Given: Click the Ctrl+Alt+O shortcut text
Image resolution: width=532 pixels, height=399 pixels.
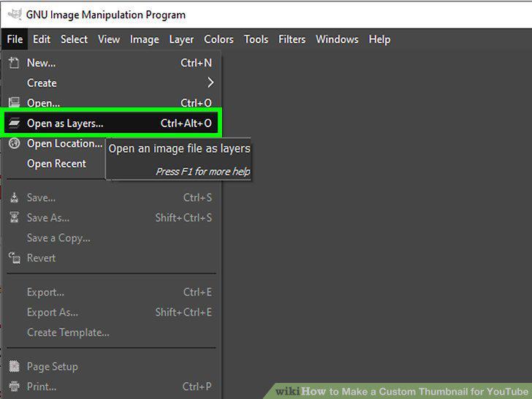Looking at the screenshot, I should [186, 123].
